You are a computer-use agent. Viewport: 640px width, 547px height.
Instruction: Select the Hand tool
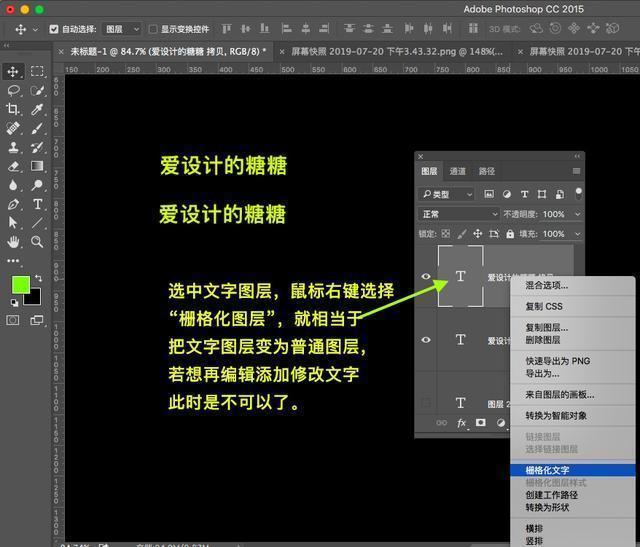tap(13, 242)
